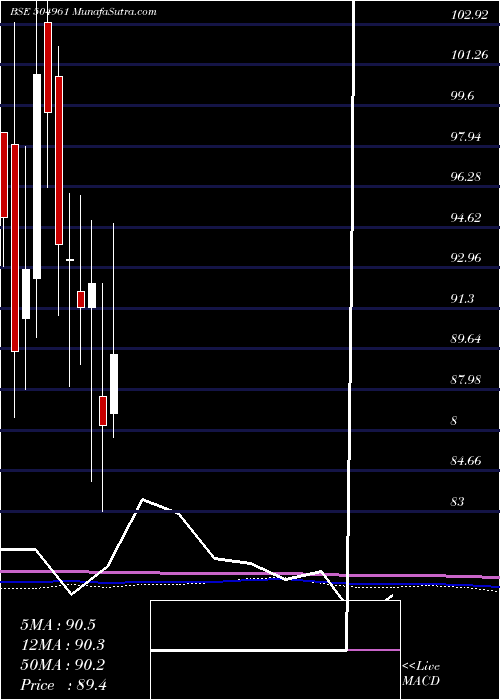
Task: Click the 94.62 price axis label
Action: tap(467, 218)
